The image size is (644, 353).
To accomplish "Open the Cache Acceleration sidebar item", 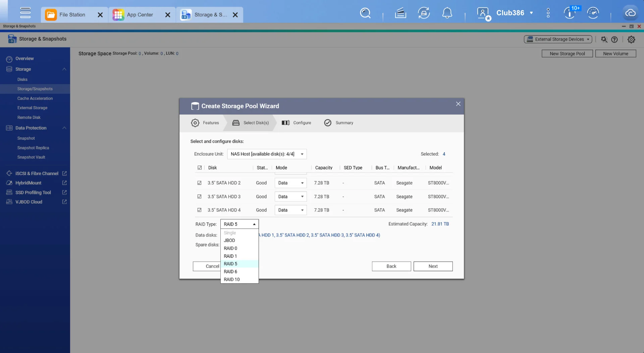I will [35, 98].
